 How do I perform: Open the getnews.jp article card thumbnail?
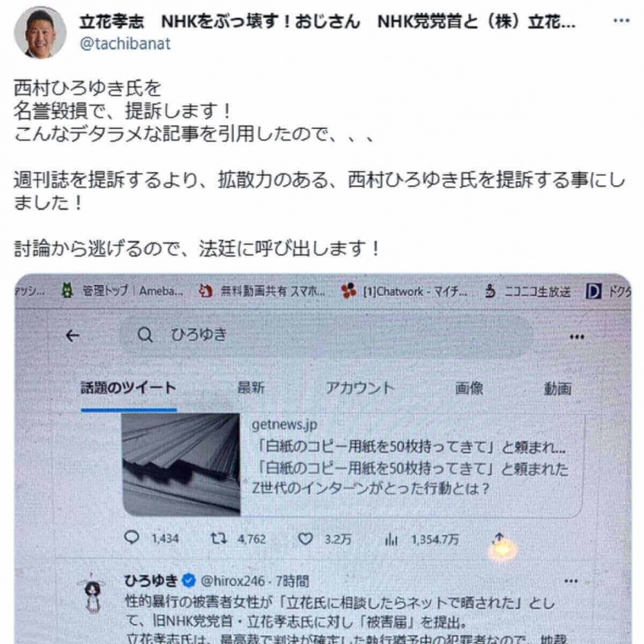tap(181, 464)
